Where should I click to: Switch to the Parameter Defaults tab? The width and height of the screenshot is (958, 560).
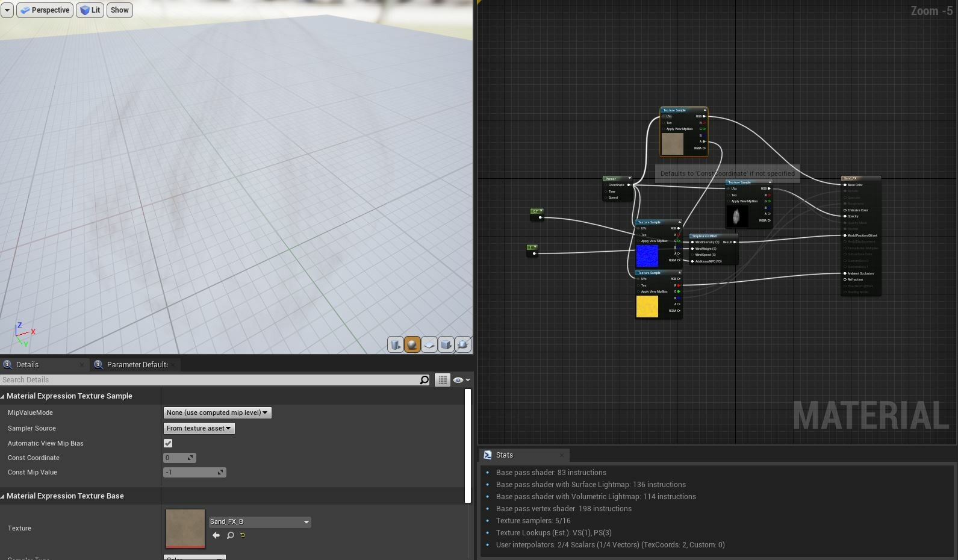point(137,365)
